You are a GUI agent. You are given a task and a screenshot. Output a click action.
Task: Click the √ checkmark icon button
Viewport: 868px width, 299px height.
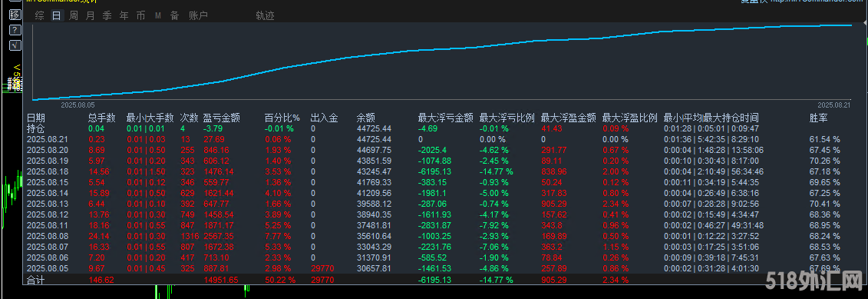coord(15,45)
